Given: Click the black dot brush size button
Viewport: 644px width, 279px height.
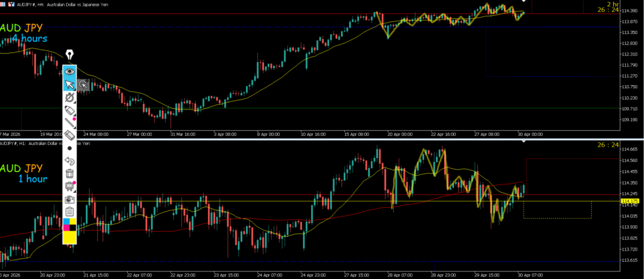Looking at the screenshot, I should click(x=70, y=148).
